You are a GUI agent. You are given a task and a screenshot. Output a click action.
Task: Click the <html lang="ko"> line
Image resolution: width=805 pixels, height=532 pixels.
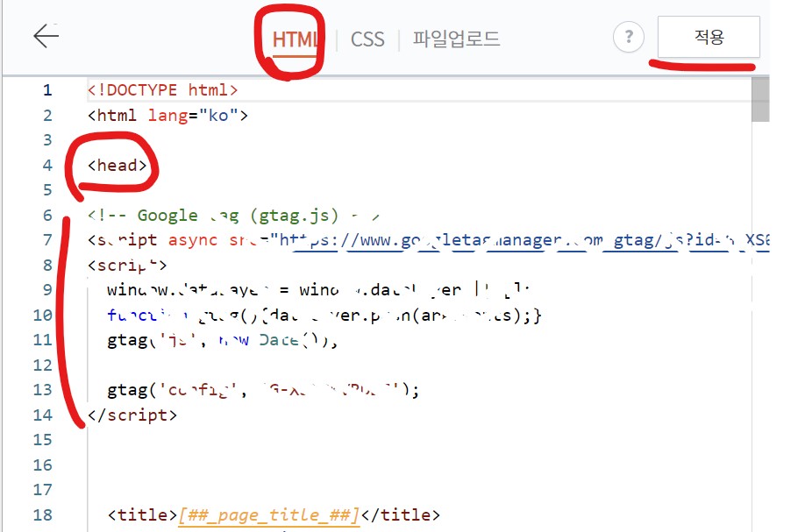coord(167,116)
